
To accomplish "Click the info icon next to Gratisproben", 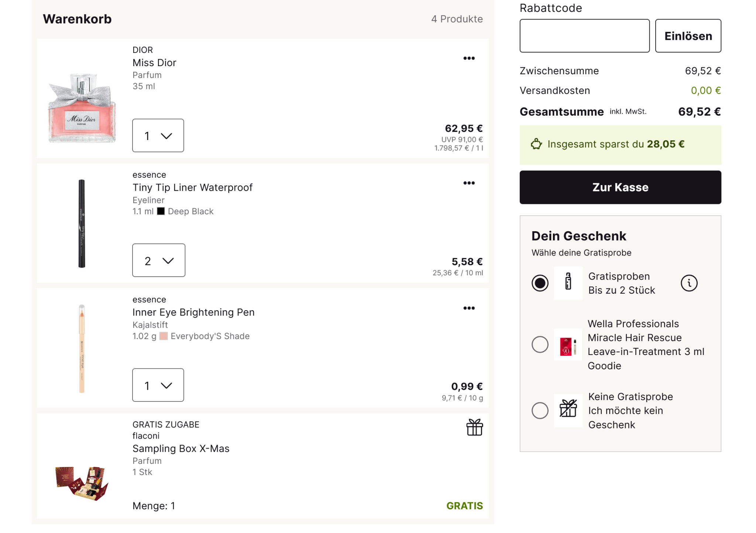I will [x=689, y=283].
